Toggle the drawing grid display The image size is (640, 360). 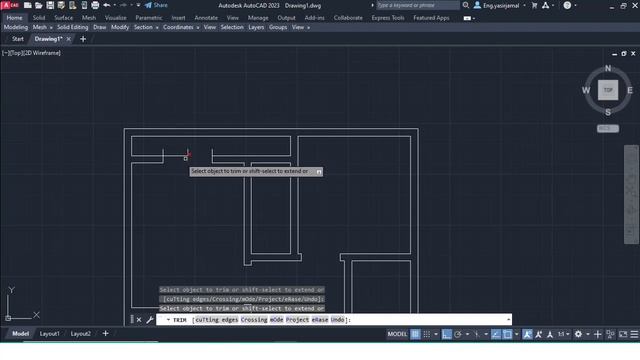click(x=415, y=334)
